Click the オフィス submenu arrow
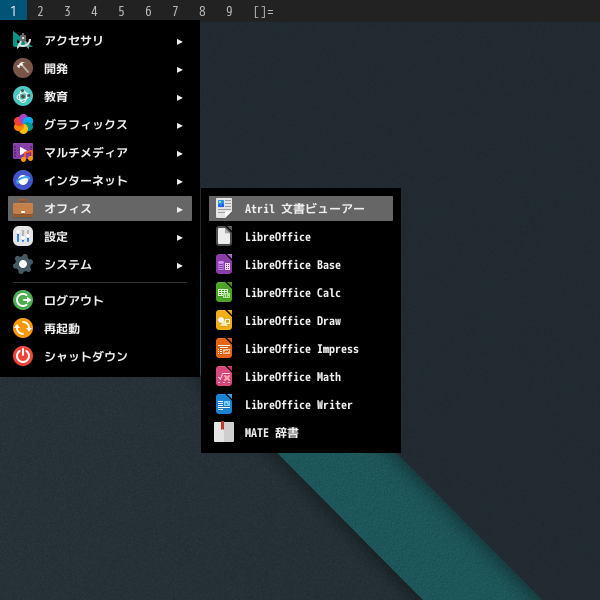 click(179, 209)
